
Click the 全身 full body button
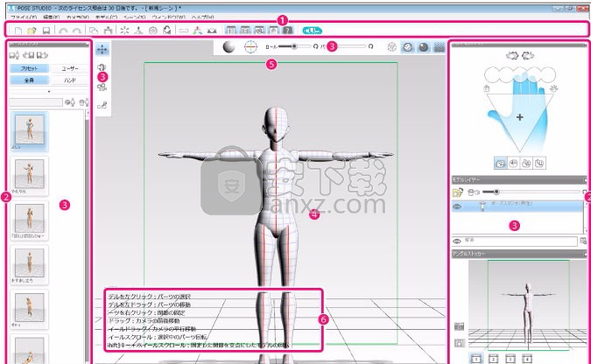click(29, 78)
